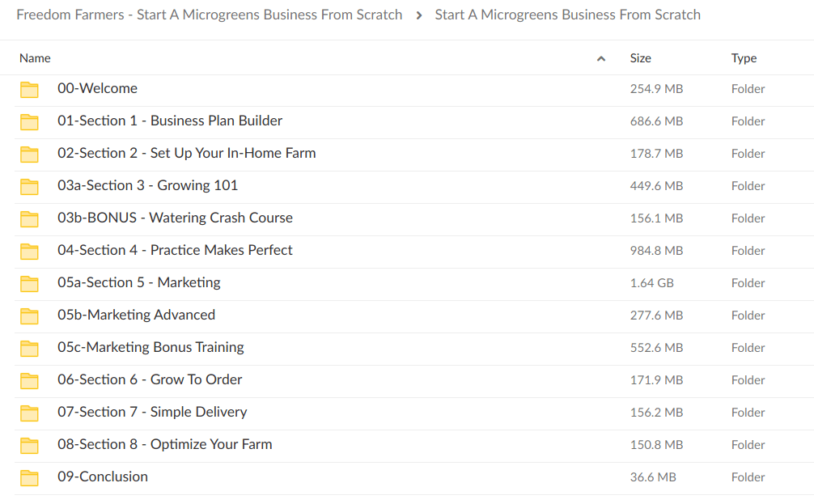Sort files by the Size column

click(640, 58)
